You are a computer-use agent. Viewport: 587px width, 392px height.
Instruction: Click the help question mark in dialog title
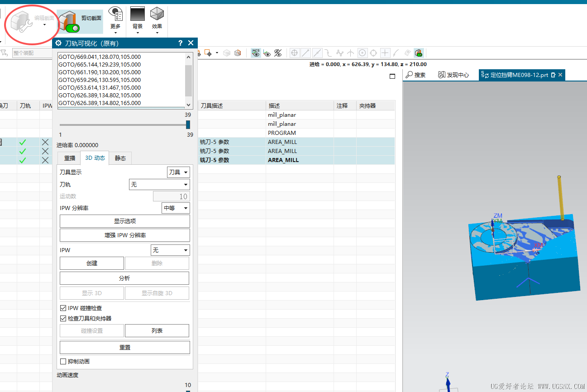[x=180, y=43]
